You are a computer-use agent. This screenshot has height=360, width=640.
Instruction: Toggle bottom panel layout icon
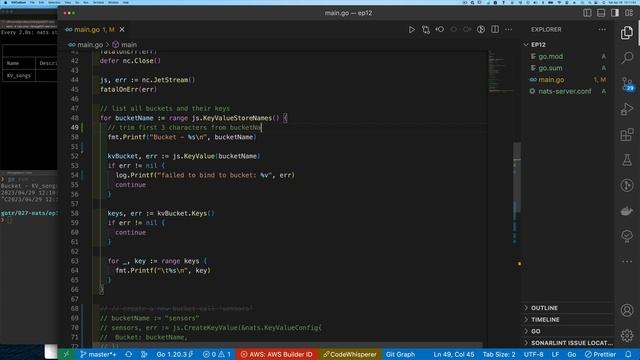(x=601, y=13)
